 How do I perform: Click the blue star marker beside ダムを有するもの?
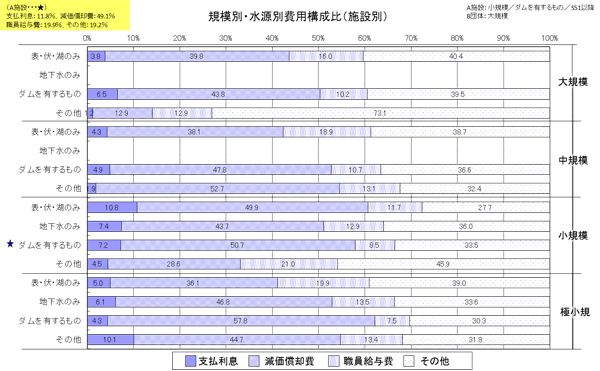tap(10, 244)
